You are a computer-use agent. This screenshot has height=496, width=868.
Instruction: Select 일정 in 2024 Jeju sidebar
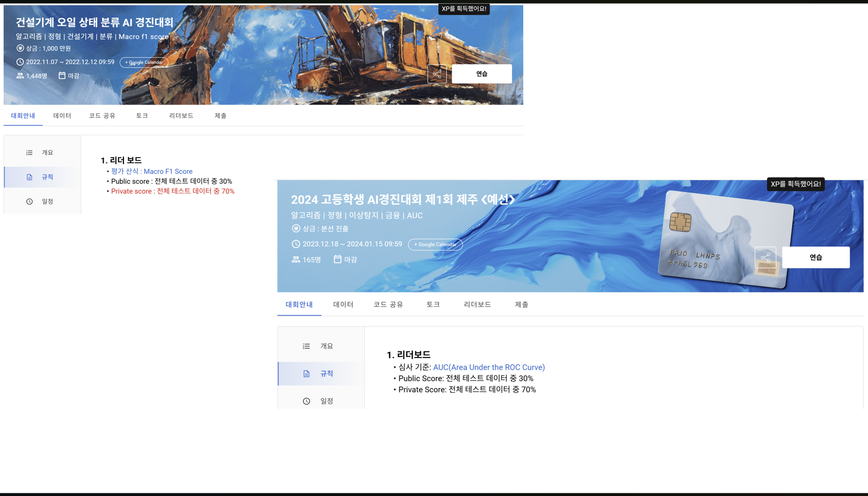tap(321, 401)
